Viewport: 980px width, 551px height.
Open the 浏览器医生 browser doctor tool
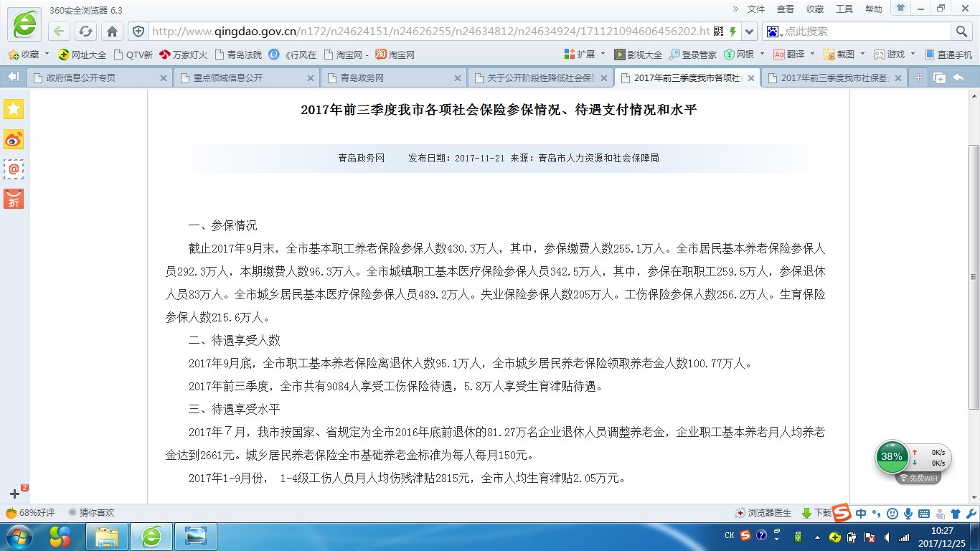pyautogui.click(x=763, y=513)
